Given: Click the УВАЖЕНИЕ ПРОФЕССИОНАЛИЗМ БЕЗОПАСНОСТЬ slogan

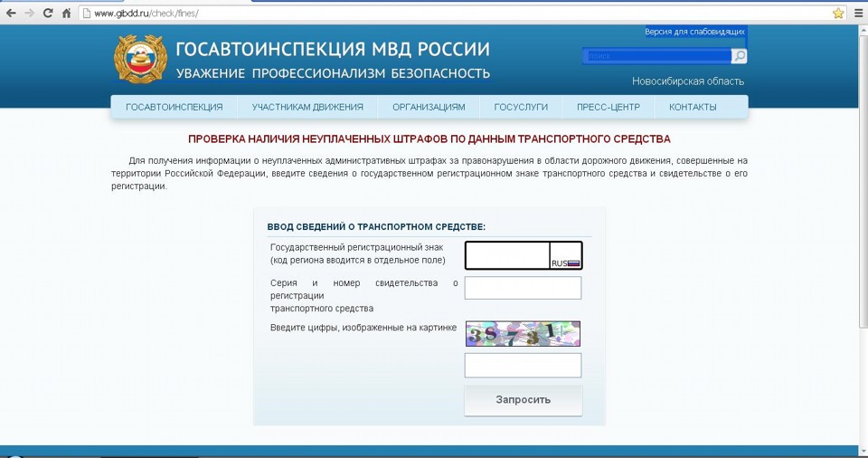Looking at the screenshot, I should [x=334, y=73].
